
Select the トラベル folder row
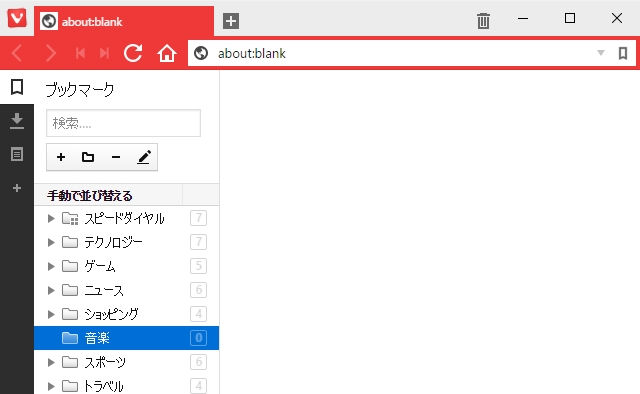pyautogui.click(x=127, y=385)
